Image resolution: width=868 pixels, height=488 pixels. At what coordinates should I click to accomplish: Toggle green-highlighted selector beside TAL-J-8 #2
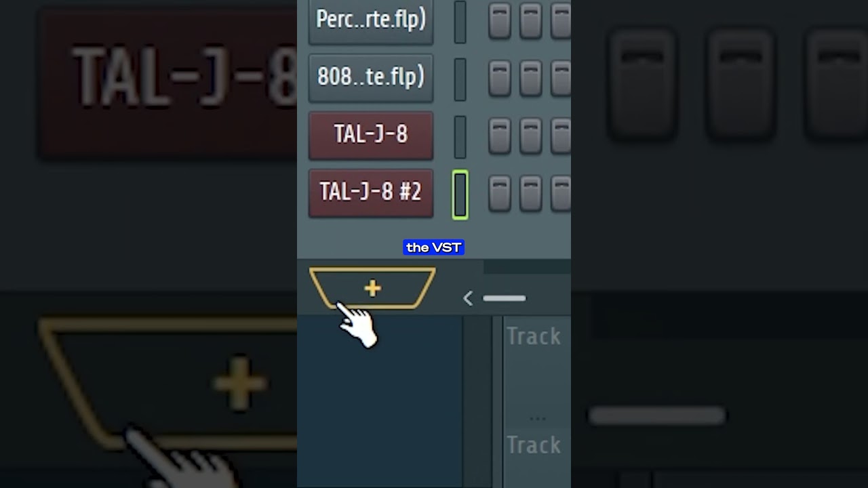[460, 195]
